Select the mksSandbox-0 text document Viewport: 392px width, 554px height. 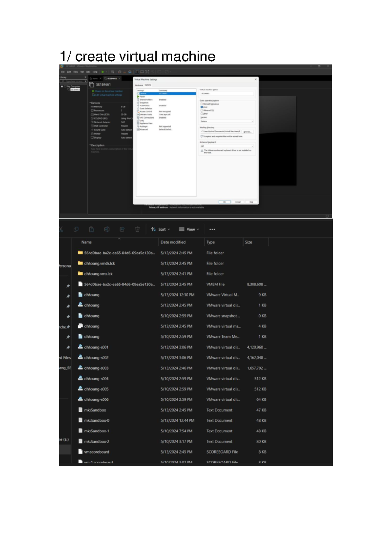click(x=172, y=420)
